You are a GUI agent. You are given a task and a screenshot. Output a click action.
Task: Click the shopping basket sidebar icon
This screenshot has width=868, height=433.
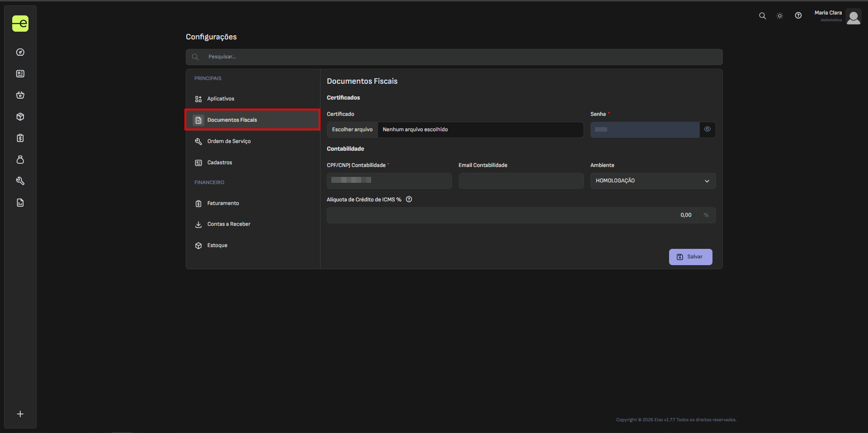(20, 95)
